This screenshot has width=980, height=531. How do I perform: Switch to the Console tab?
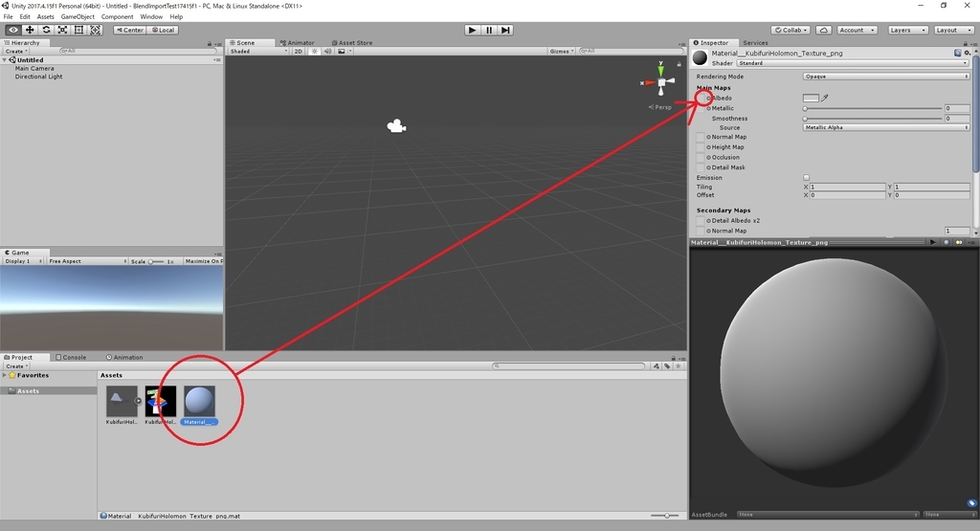[x=71, y=357]
